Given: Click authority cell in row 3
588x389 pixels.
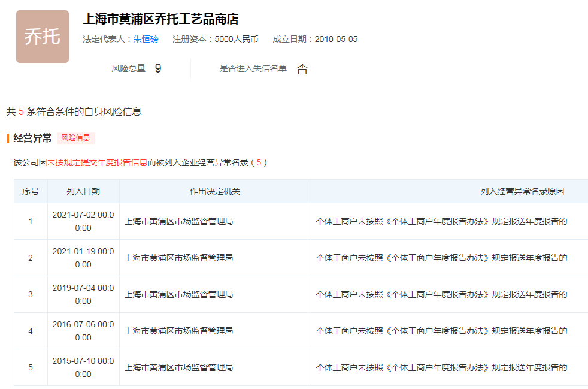Looking at the screenshot, I should click(x=215, y=294).
